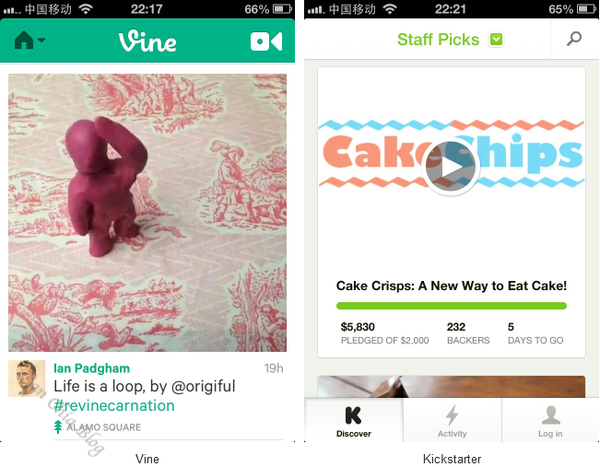
Task: Expand the dropdown arrow beside home icon
Action: point(41,40)
